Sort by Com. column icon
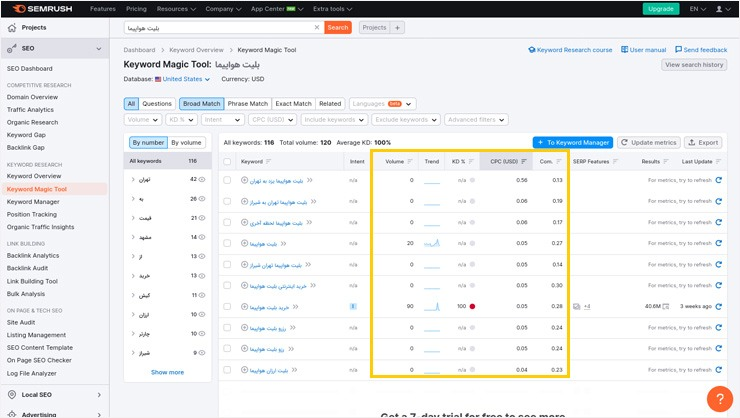Screen dimensions: 740x418 [559, 161]
